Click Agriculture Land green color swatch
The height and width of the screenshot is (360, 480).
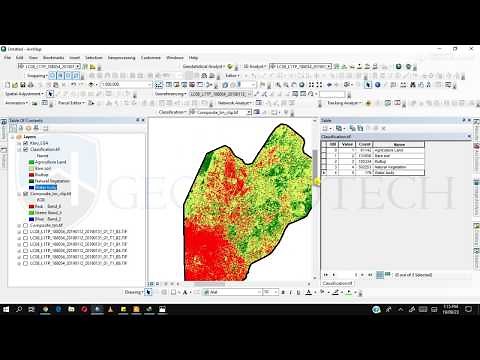coord(31,162)
